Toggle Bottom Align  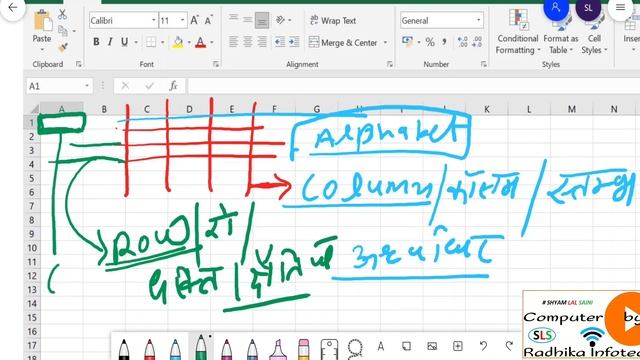click(x=262, y=20)
